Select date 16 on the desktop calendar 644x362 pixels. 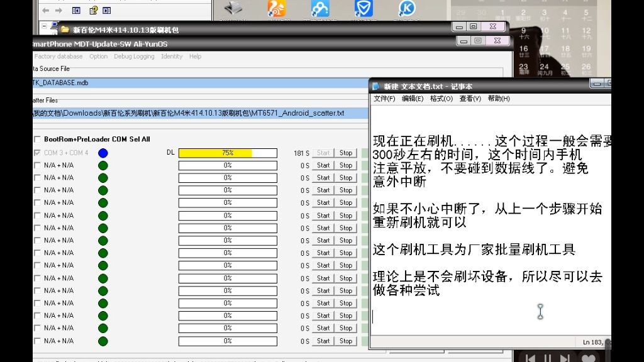coord(524,51)
